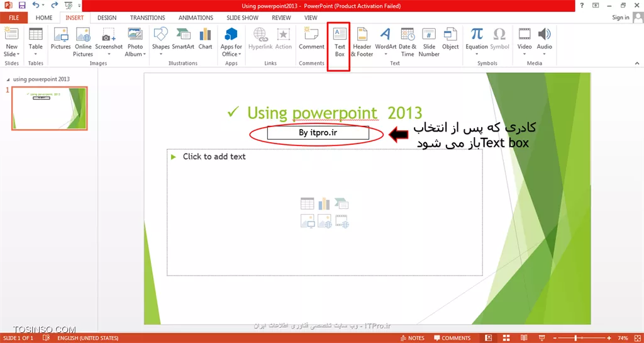Insert table icon in content placeholder
This screenshot has width=644, height=343.
(x=307, y=203)
